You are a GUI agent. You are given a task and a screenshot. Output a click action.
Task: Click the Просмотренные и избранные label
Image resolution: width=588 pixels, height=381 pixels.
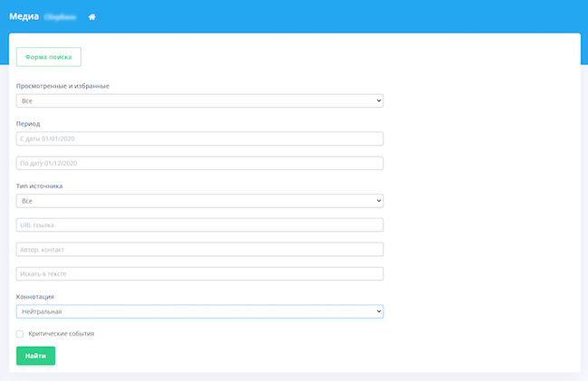point(62,86)
